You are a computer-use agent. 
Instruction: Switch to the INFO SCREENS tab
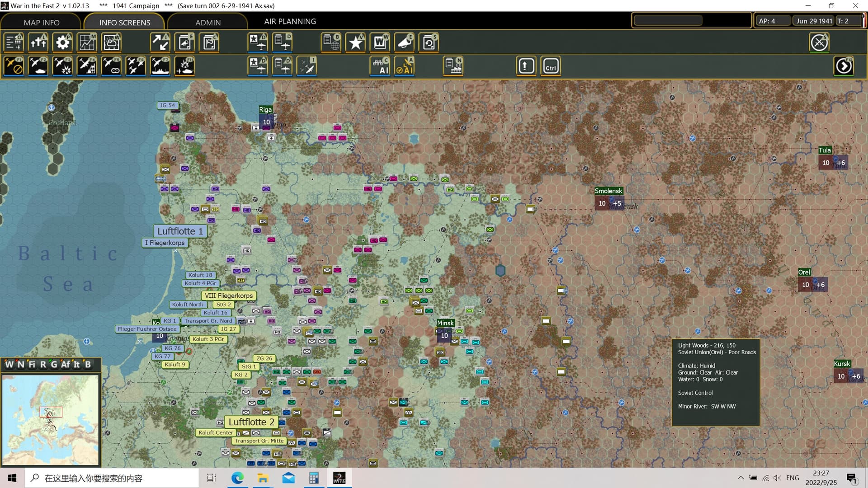pos(125,22)
